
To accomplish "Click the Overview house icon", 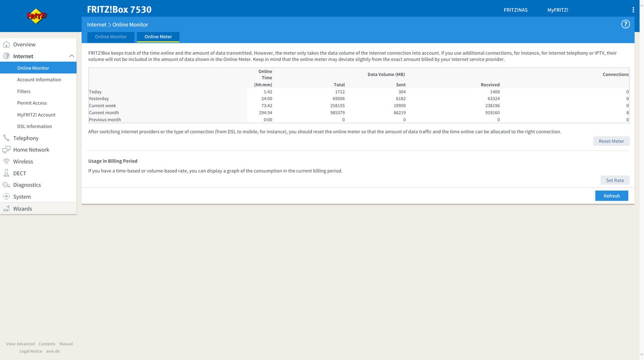I will [x=7, y=44].
